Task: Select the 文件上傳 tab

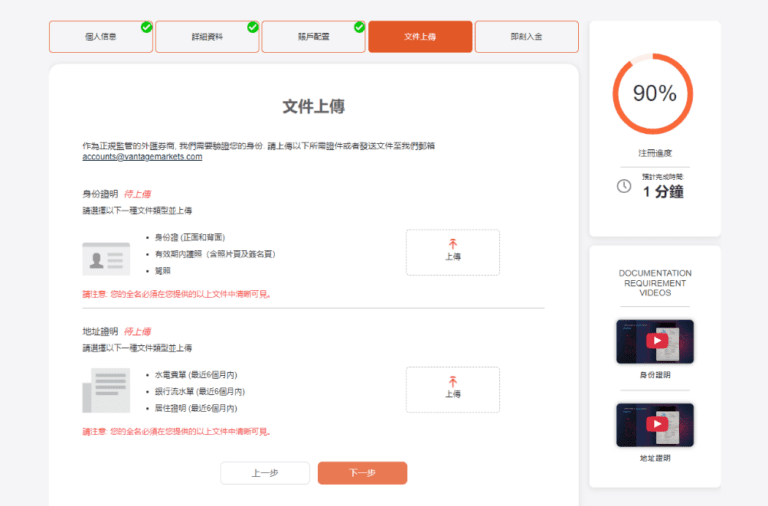Action: (x=419, y=37)
